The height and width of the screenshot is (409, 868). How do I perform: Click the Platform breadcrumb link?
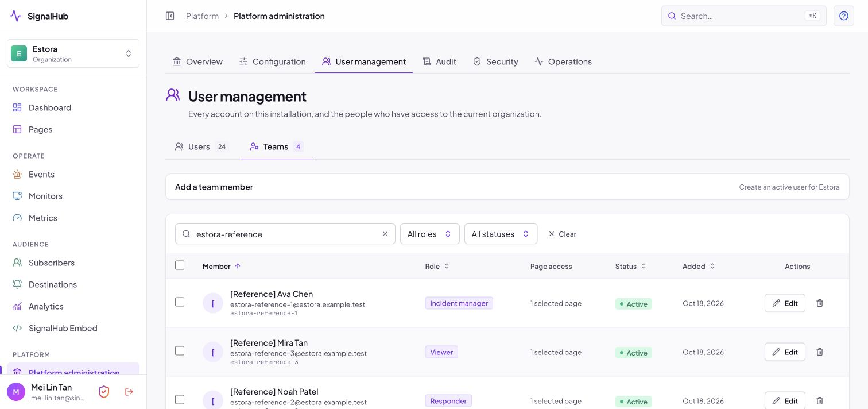(202, 16)
